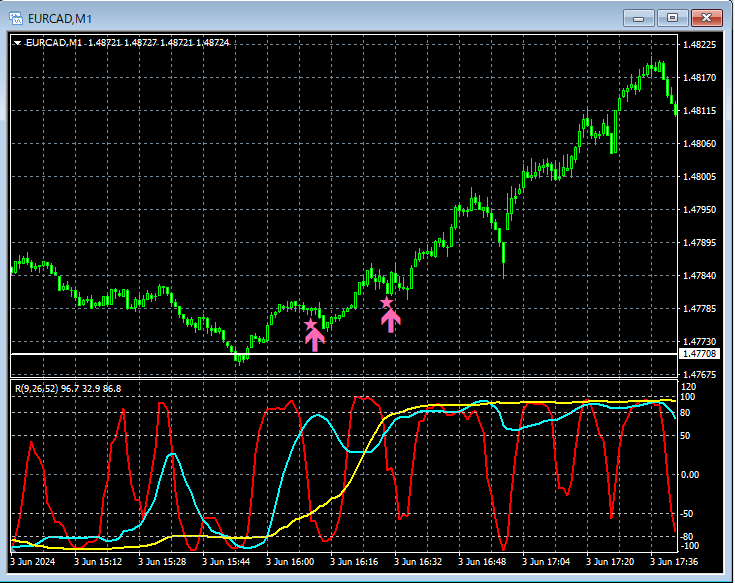Click the 1.47785 price scale label
The height and width of the screenshot is (583, 735).
(x=699, y=309)
